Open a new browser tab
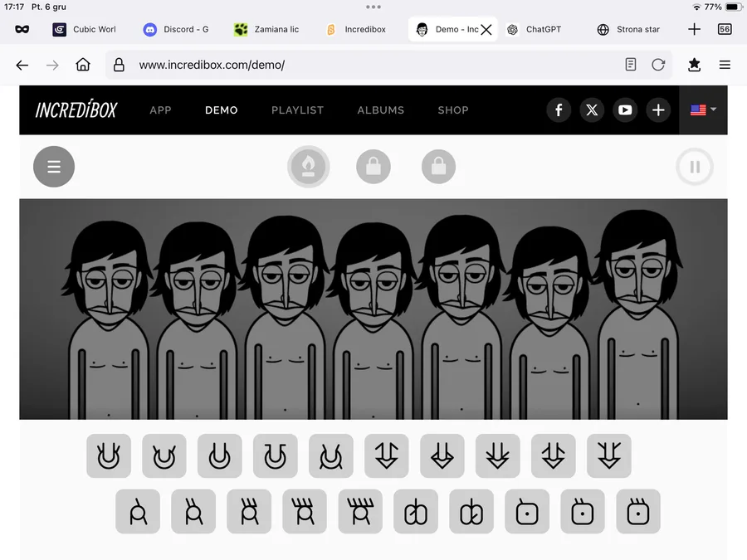Screen dimensions: 747x560 click(694, 30)
